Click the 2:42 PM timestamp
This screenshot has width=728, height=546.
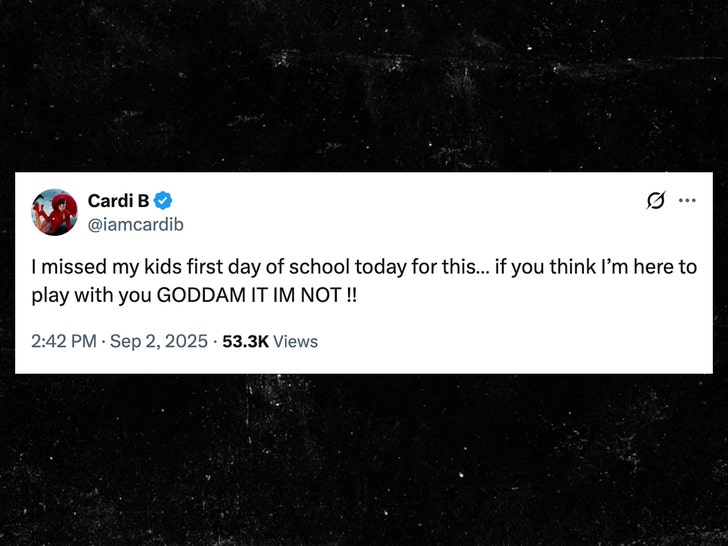(x=63, y=342)
